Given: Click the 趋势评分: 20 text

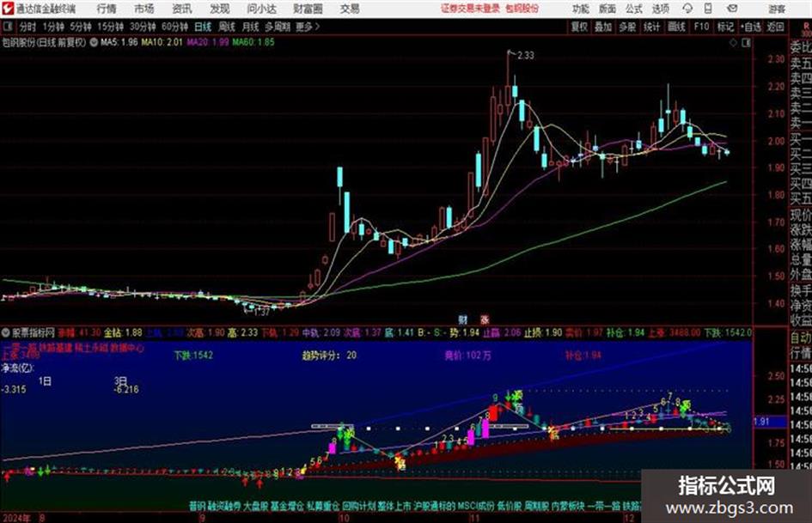Looking at the screenshot, I should click(x=329, y=356).
